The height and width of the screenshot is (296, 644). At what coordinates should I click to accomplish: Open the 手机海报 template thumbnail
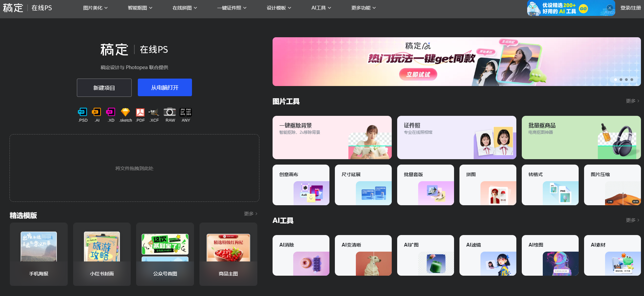tap(39, 254)
